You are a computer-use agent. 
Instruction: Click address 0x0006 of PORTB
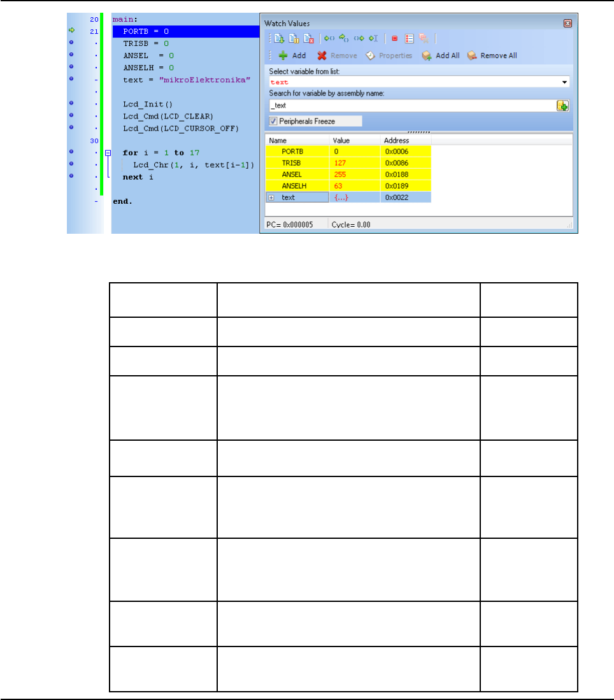(397, 152)
